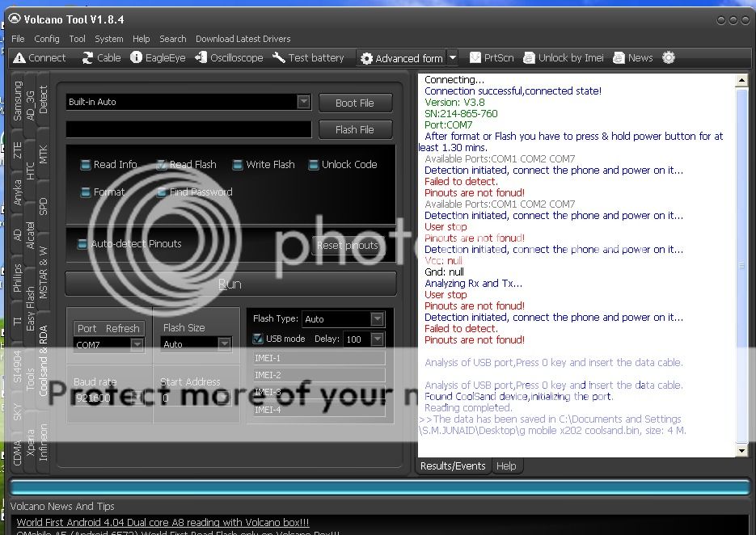This screenshot has width=756, height=535.
Task: Click the log scrollbar down arrow
Action: coord(741,451)
